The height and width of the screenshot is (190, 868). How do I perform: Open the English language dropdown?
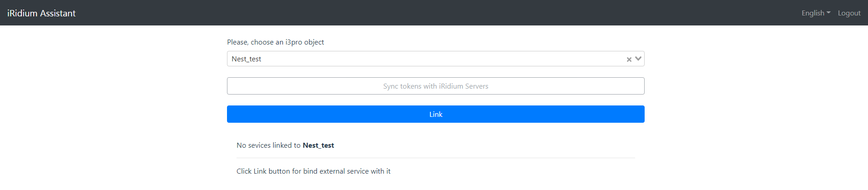pos(813,13)
